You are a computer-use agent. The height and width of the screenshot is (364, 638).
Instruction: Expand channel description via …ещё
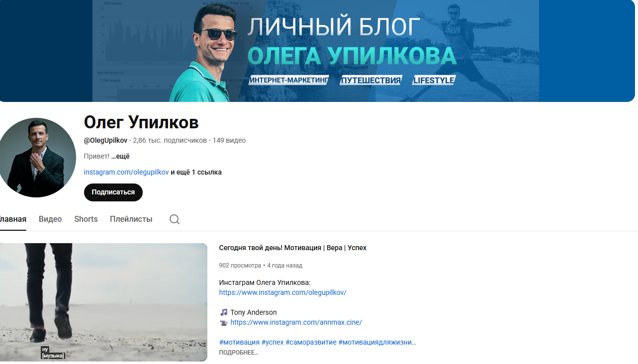pyautogui.click(x=120, y=156)
